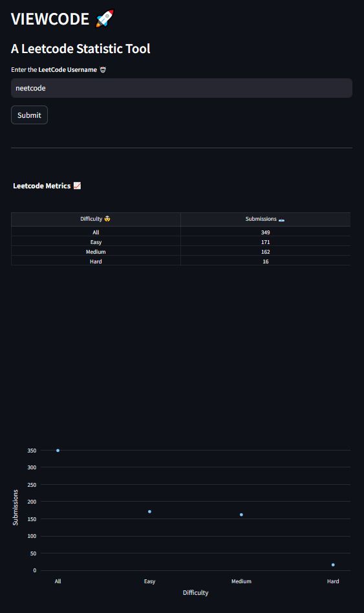
Task: Click the data point for All submissions
Action: [x=58, y=451]
